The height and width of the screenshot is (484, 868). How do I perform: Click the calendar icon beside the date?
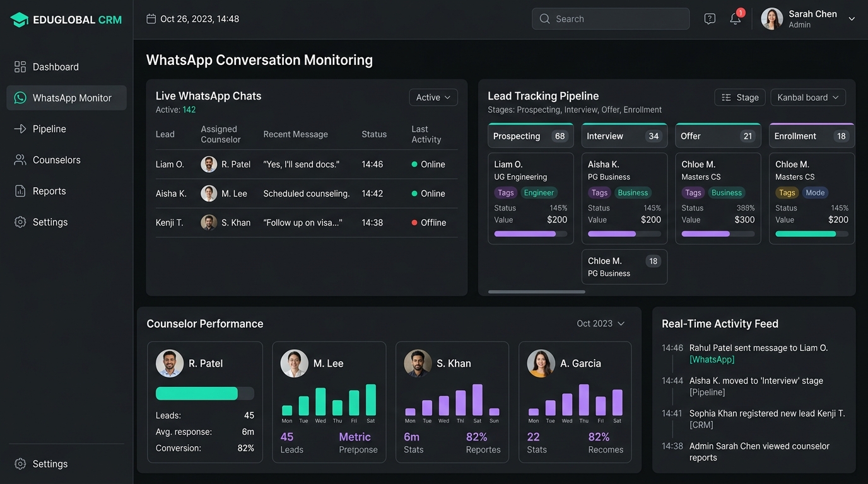tap(151, 19)
